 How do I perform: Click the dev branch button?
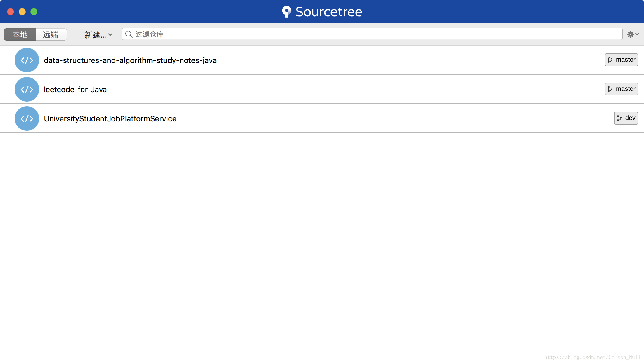point(626,118)
